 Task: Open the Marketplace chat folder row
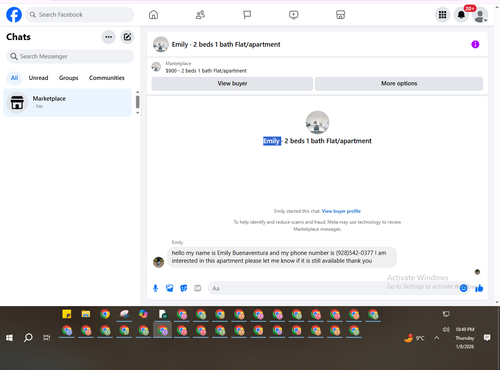(67, 102)
